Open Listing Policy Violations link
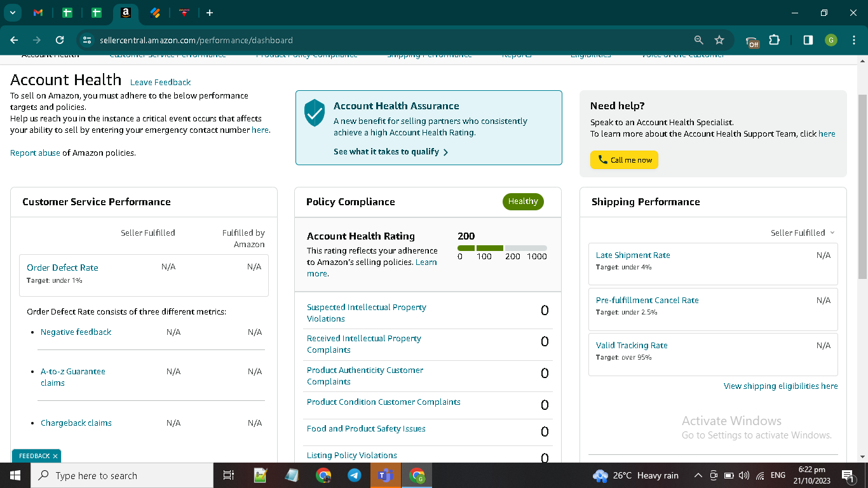This screenshot has height=488, width=868. click(x=352, y=455)
